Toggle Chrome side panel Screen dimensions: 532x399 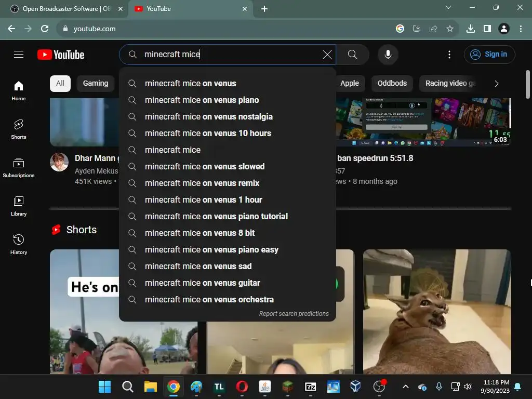487,29
